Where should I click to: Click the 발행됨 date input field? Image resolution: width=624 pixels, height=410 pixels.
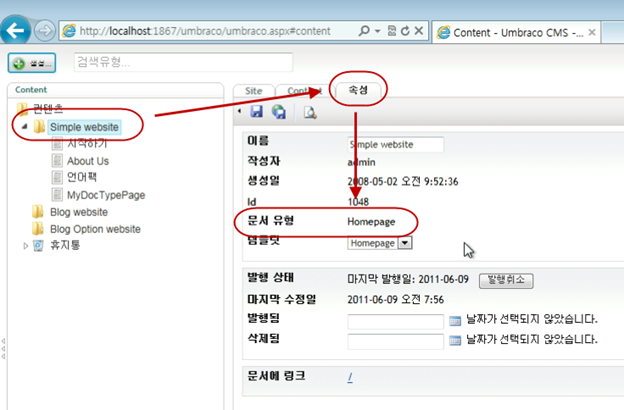(396, 321)
